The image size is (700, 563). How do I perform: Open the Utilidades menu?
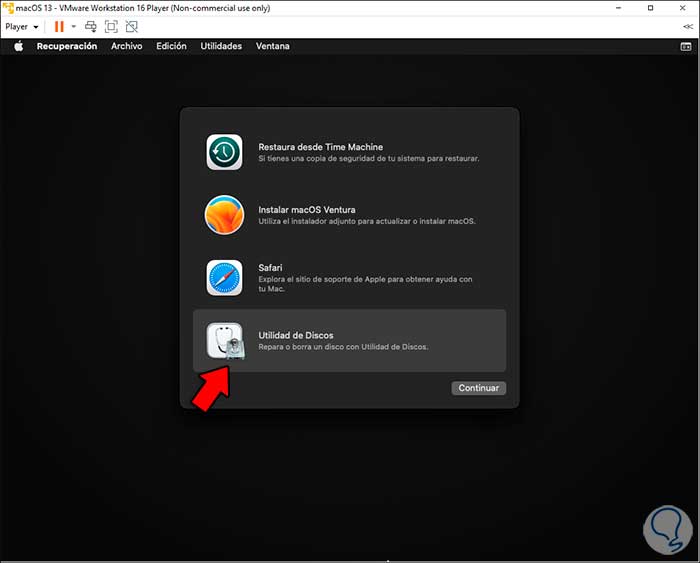coord(221,46)
